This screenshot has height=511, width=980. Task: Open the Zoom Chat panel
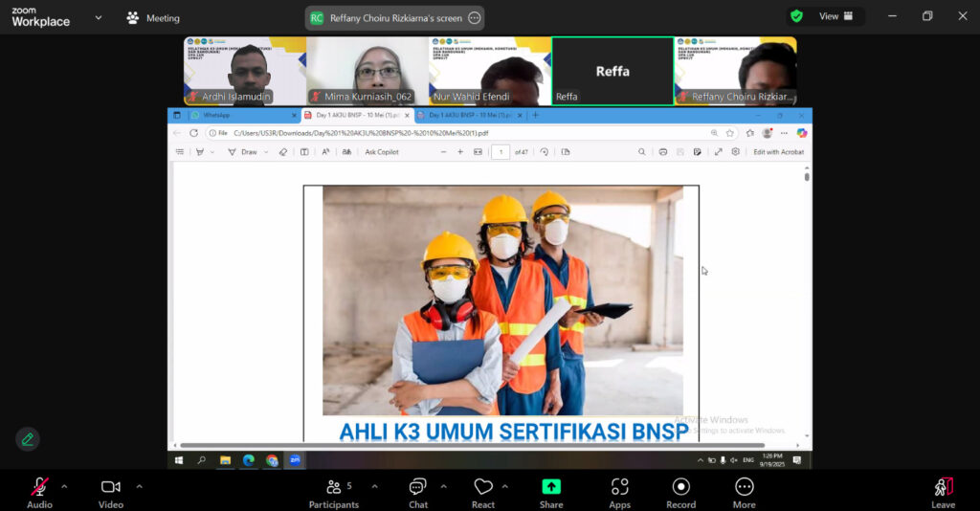tap(417, 488)
